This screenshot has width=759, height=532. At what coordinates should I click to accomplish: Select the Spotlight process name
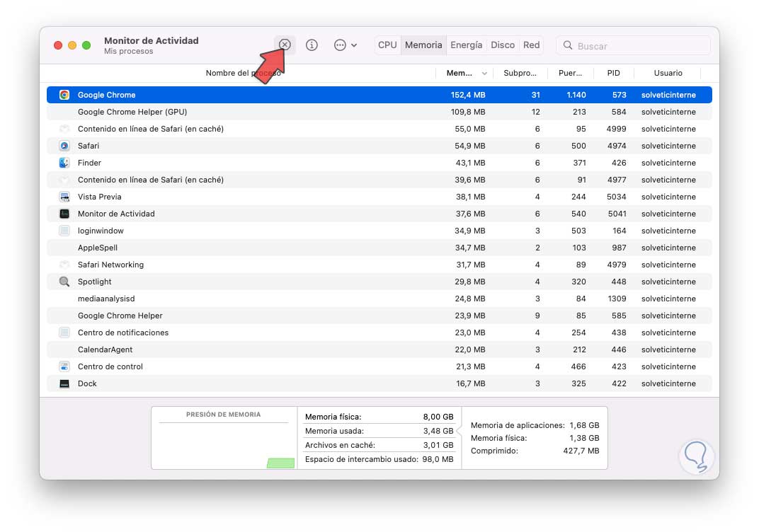click(x=94, y=282)
